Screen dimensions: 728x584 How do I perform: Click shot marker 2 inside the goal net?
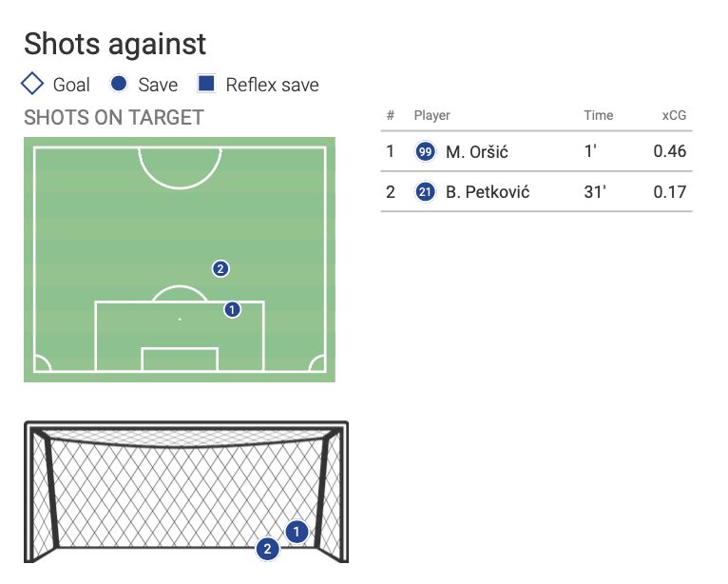[268, 548]
